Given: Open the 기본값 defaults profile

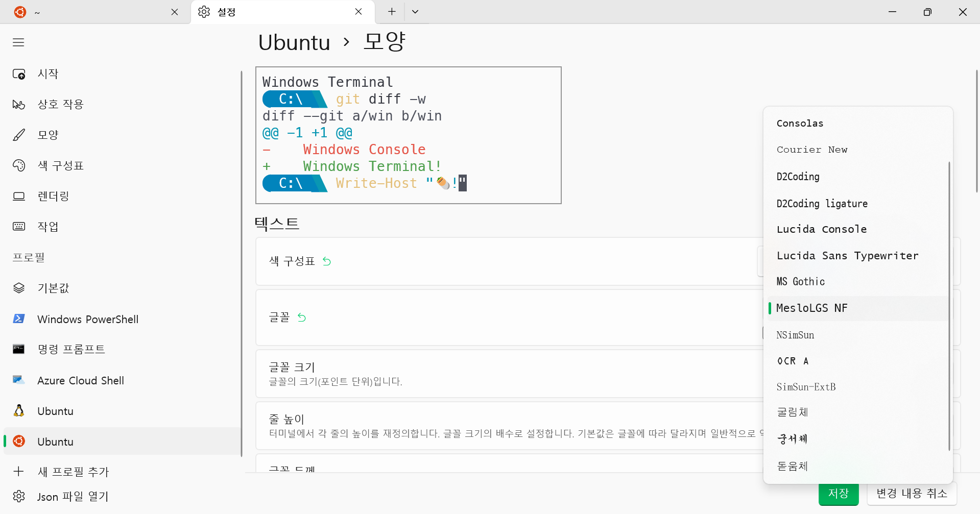Looking at the screenshot, I should pos(122,288).
